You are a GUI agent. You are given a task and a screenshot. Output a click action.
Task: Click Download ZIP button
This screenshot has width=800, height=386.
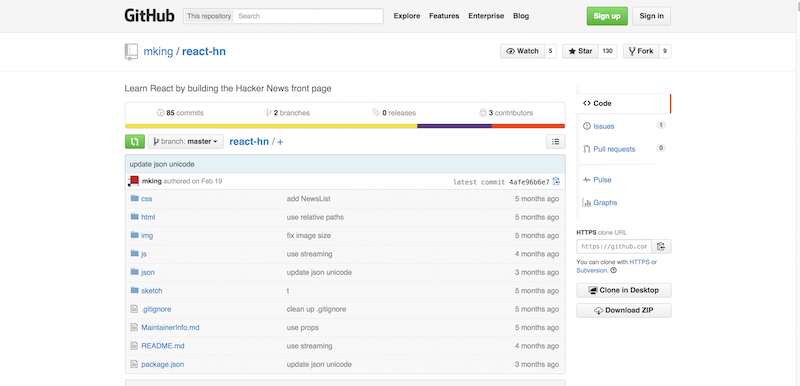pyautogui.click(x=624, y=310)
